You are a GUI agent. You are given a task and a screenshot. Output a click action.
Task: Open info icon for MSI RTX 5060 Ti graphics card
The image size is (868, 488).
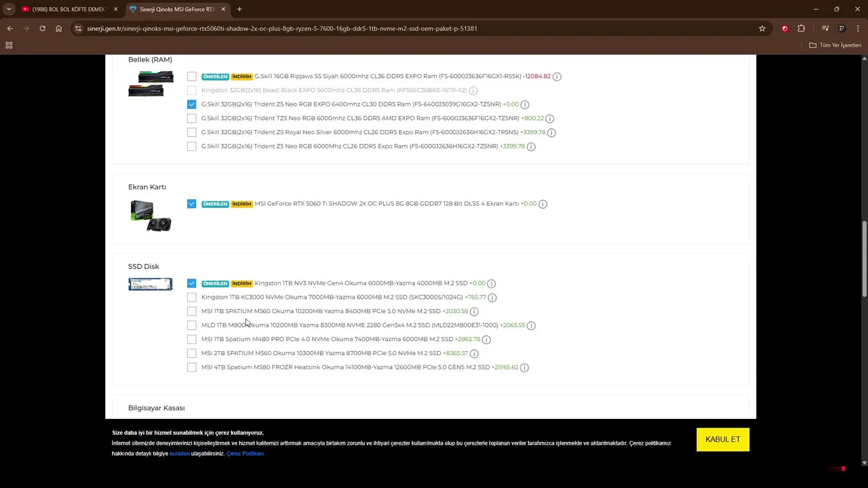pos(542,204)
